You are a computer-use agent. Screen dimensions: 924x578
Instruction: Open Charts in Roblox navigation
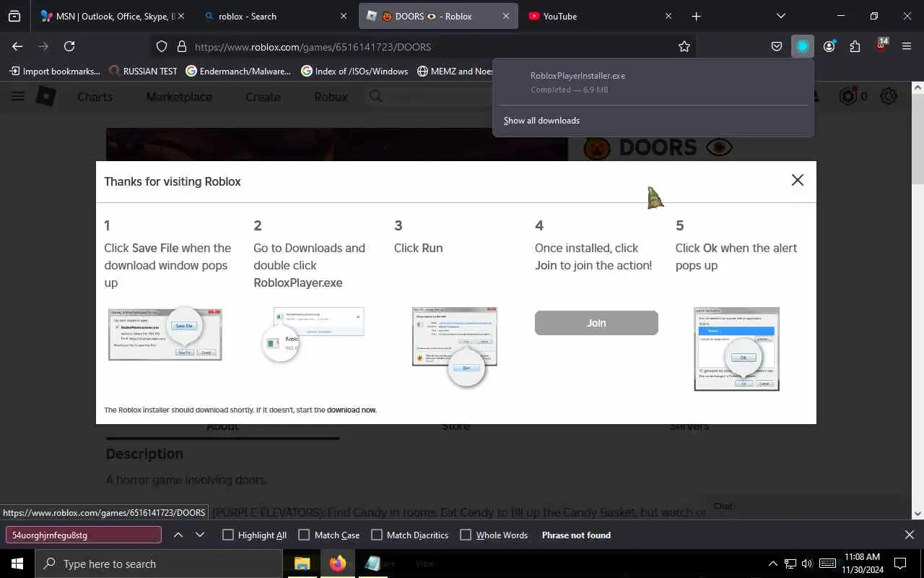[x=95, y=97]
